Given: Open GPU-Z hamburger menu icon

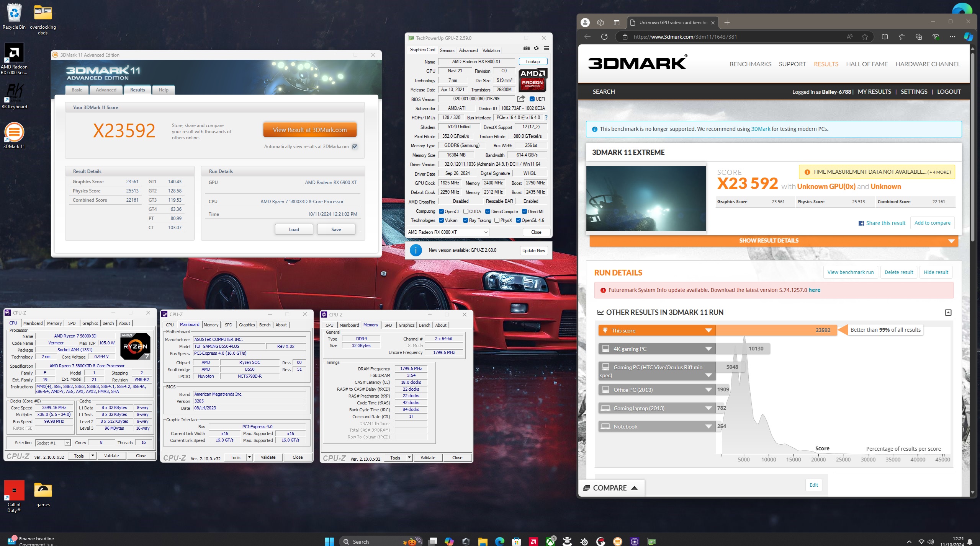Looking at the screenshot, I should point(546,48).
